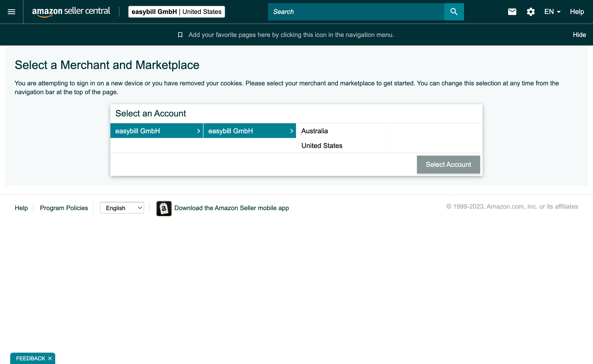Click the 'Select an Account' panel title
The image size is (593, 364).
pyautogui.click(x=151, y=114)
